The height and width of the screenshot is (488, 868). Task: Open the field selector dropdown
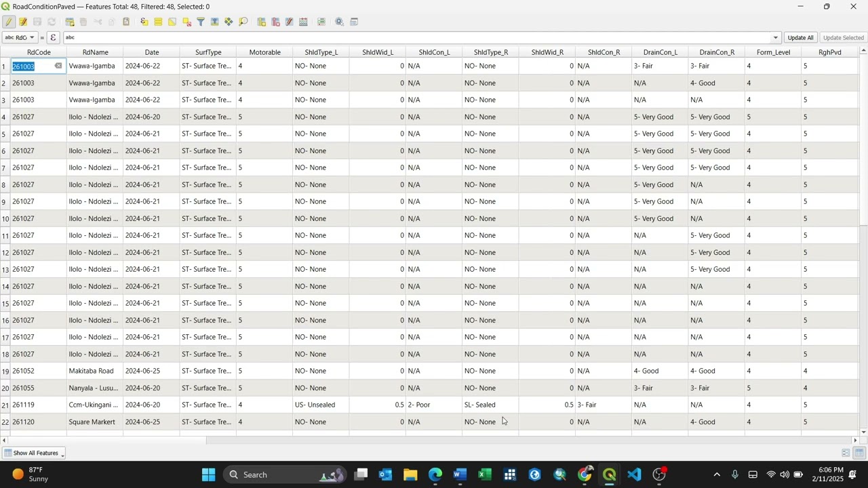coord(20,37)
